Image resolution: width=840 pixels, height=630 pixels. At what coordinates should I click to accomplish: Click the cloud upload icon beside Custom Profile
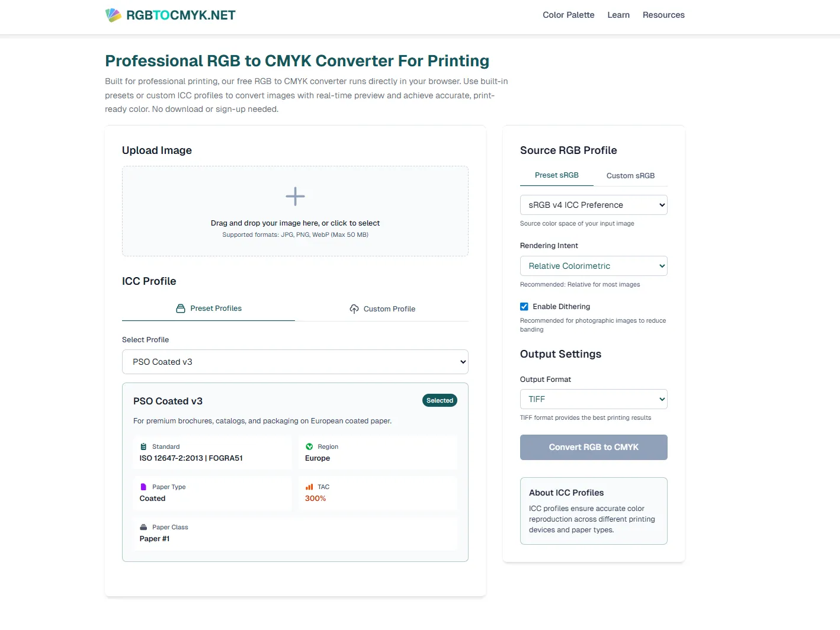(354, 309)
